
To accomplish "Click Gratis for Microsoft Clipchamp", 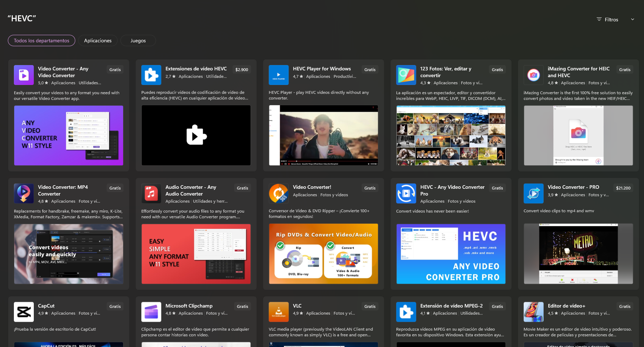I will point(242,306).
